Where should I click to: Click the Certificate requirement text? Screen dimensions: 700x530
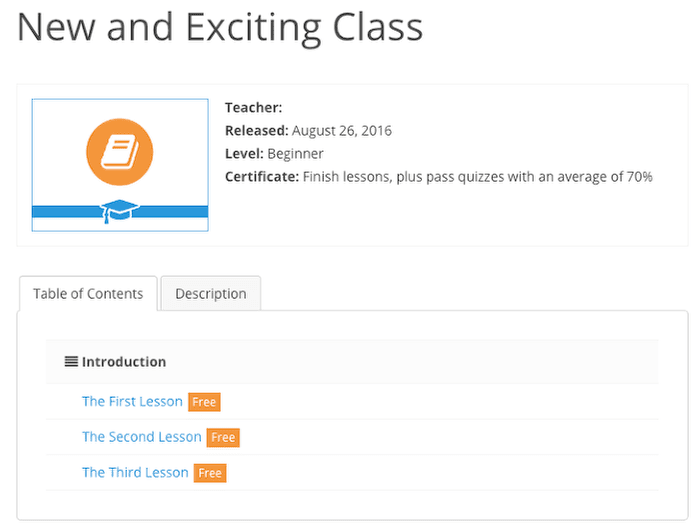point(477,177)
